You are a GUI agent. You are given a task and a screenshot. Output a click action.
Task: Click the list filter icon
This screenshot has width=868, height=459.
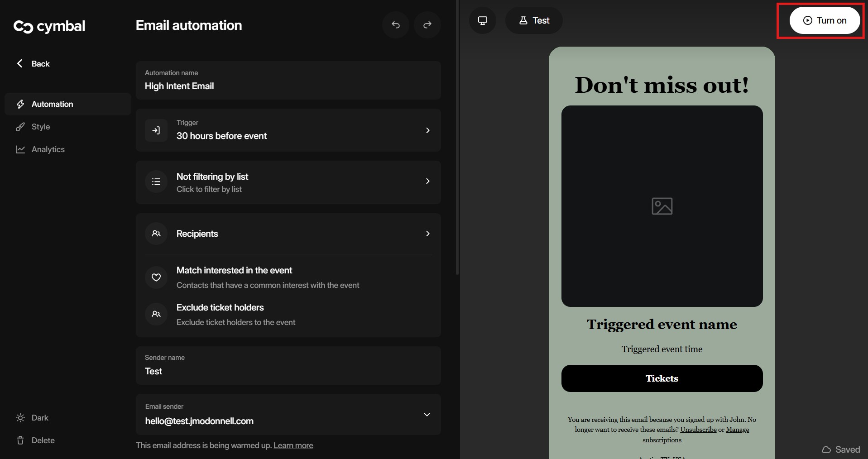(x=156, y=182)
